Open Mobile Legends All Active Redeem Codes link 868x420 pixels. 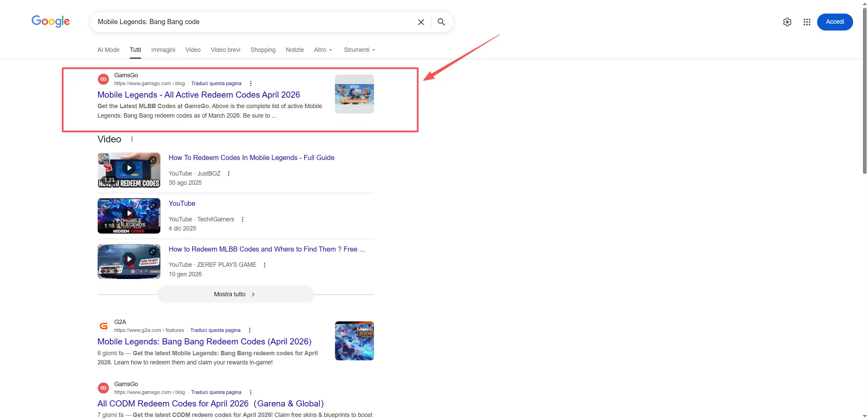tap(198, 95)
